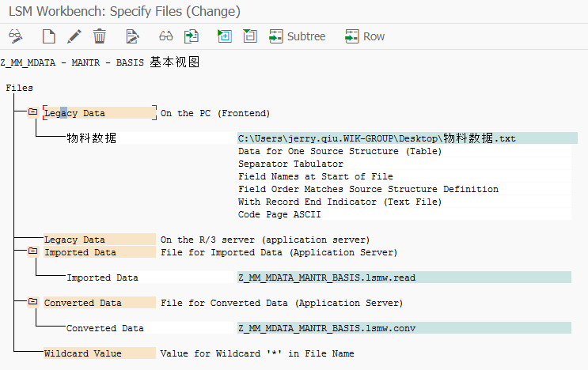Click the Subtree toolbar button
588x370 pixels.
pos(298,36)
